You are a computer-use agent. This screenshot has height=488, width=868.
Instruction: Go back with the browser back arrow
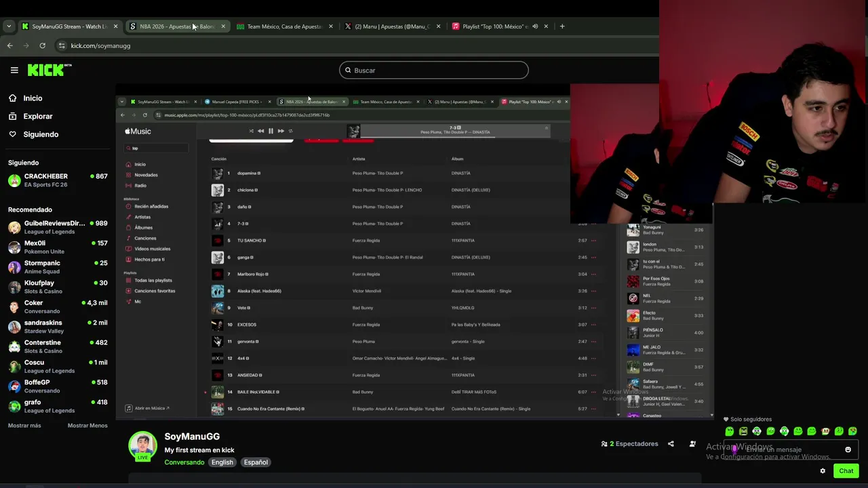pos(9,45)
